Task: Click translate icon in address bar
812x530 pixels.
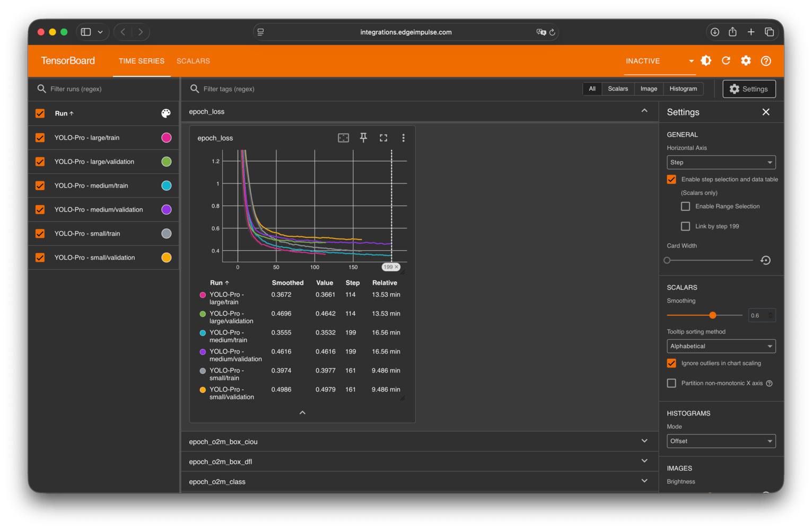Action: [541, 32]
